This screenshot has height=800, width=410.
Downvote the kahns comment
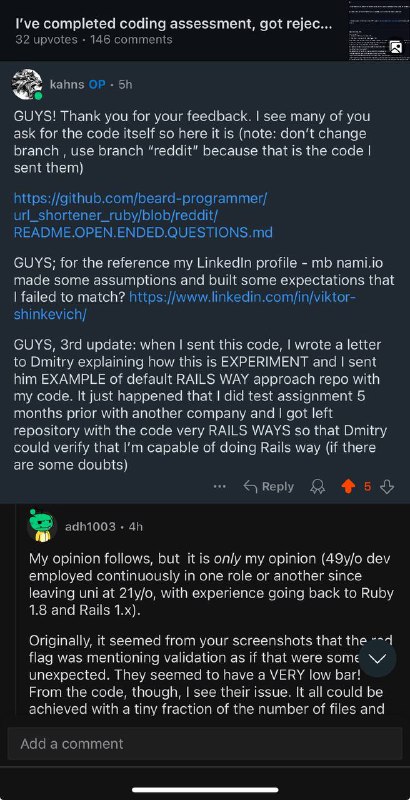(x=387, y=487)
